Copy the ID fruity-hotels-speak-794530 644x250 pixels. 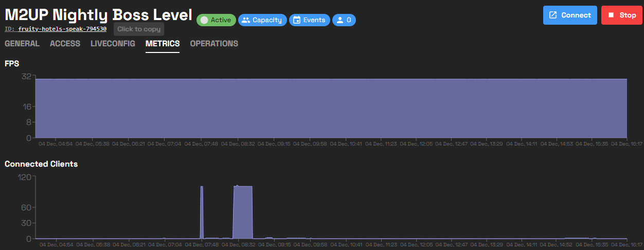[x=62, y=29]
